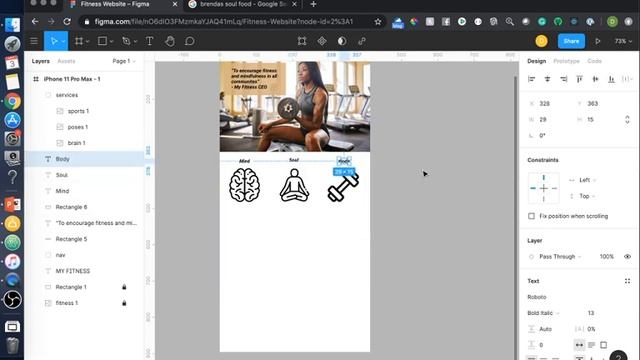Select the Pen tool
The width and height of the screenshot is (640, 360).
pos(127,41)
